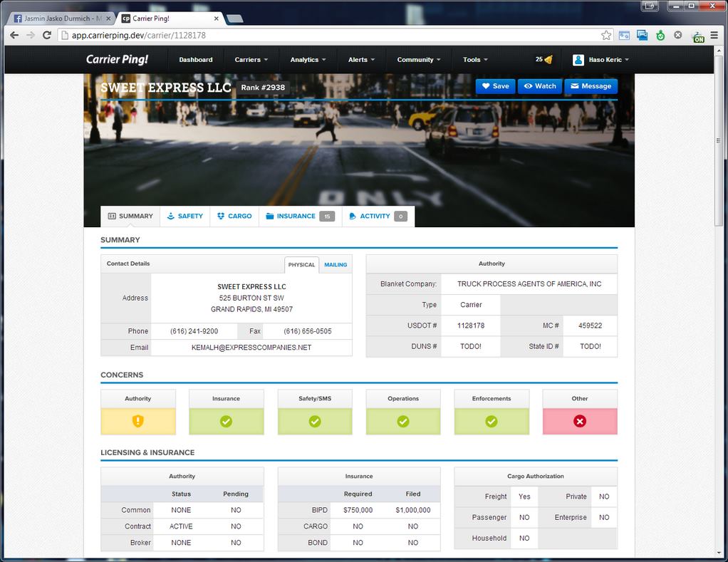Click the green check under Enforcements concern

pos(492,422)
